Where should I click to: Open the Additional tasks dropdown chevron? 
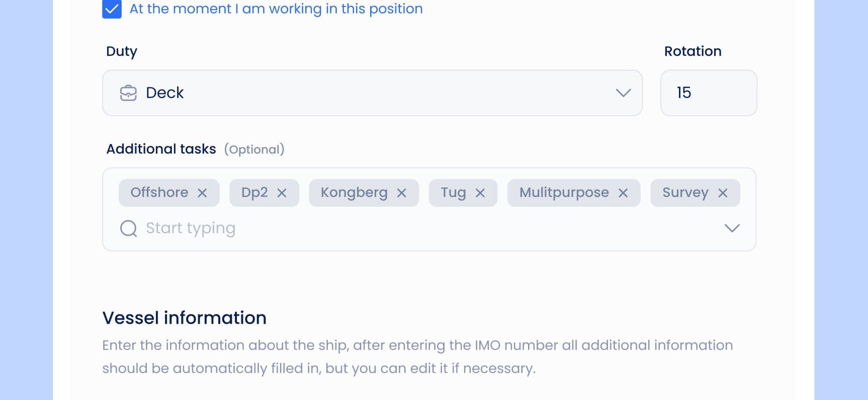pyautogui.click(x=732, y=228)
